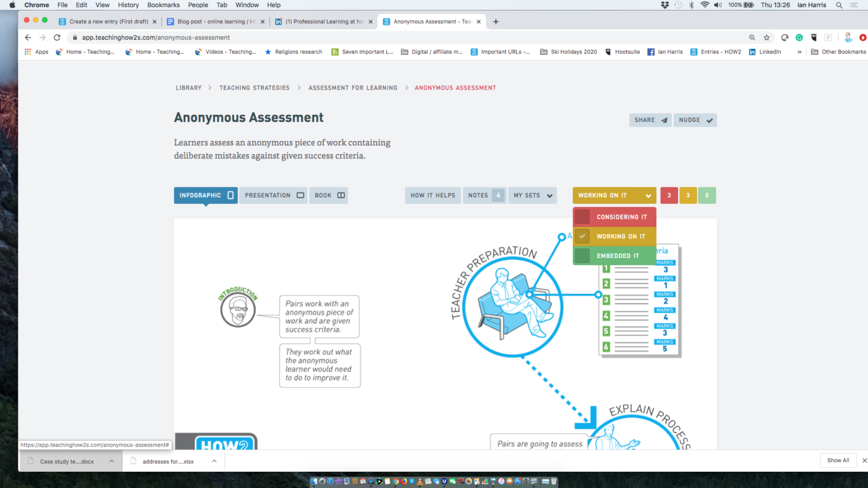The width and height of the screenshot is (868, 488).
Task: Open the Religions research bookmark
Action: [293, 51]
